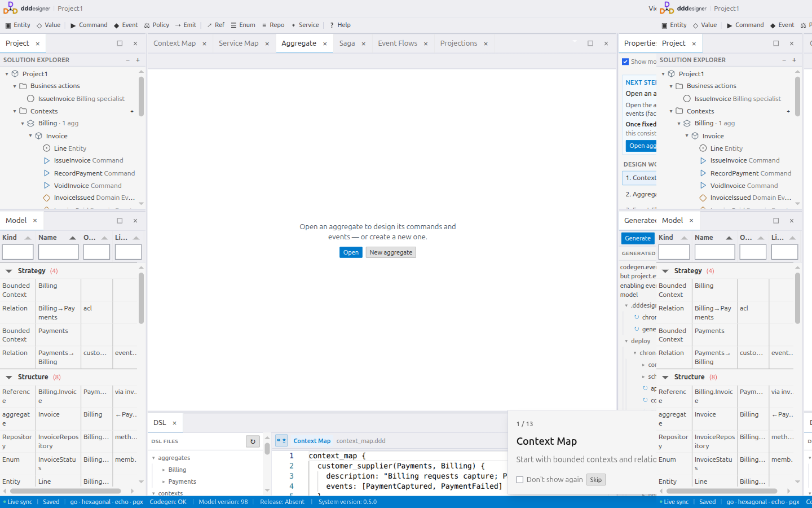Collapse all in main window Solution Explorer header
Screen dimensions: 812x508
127,60
